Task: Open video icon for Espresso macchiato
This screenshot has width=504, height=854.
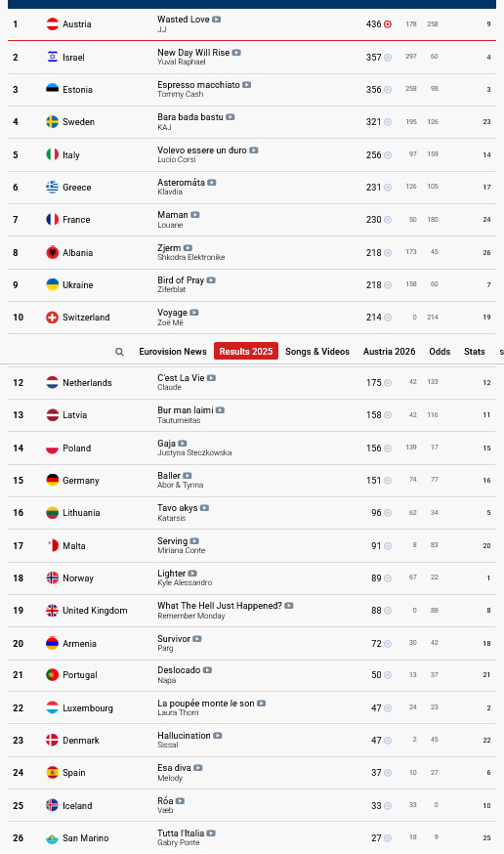Action: [247, 85]
